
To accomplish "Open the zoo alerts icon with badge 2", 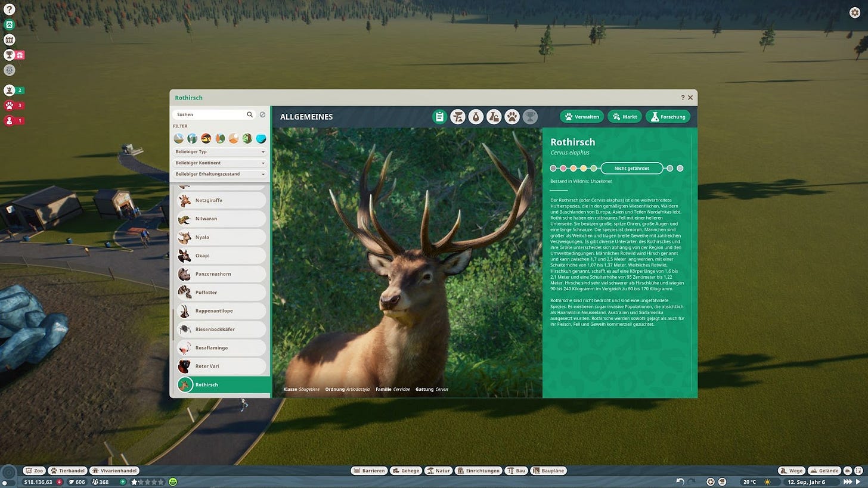I will click(9, 91).
